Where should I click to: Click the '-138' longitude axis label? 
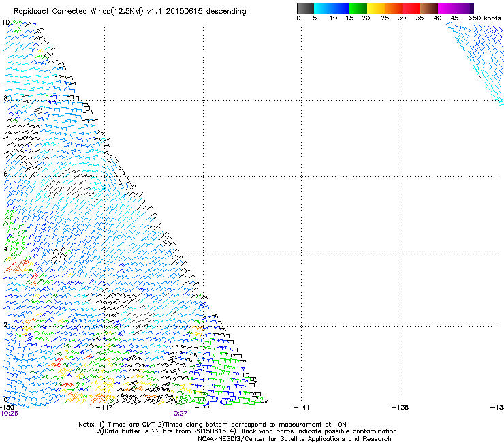click(400, 408)
